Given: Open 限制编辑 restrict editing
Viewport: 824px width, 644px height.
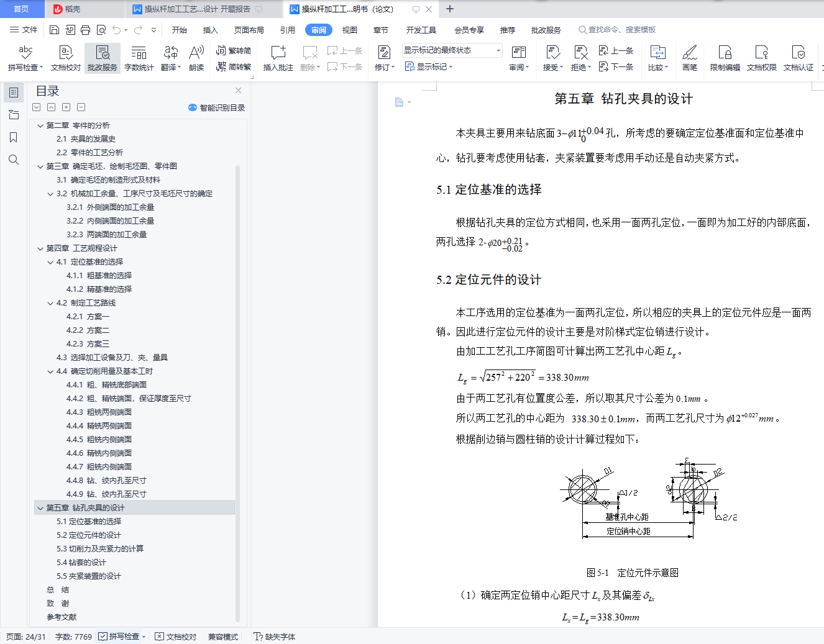Looking at the screenshot, I should point(725,58).
